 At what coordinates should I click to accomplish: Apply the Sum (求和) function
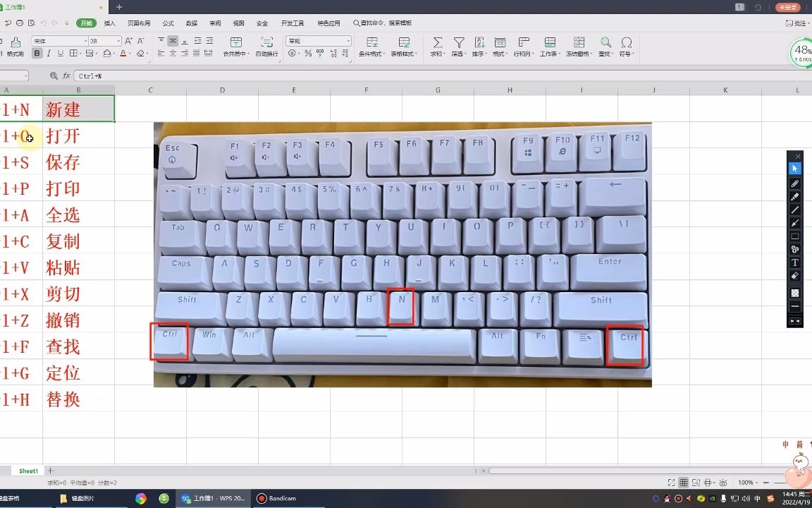[436, 44]
